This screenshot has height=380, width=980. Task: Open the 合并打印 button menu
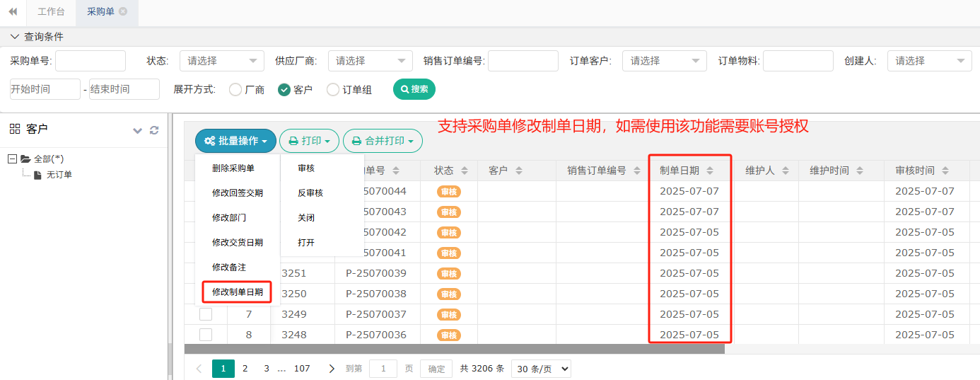pyautogui.click(x=383, y=141)
